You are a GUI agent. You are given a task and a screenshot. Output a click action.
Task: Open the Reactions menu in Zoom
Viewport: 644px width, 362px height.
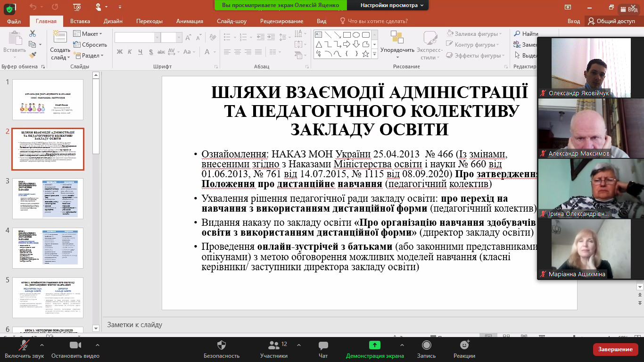point(464,349)
